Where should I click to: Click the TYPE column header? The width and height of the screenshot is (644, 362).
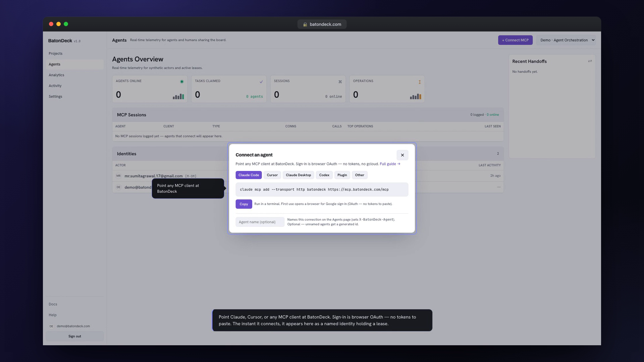216,126
